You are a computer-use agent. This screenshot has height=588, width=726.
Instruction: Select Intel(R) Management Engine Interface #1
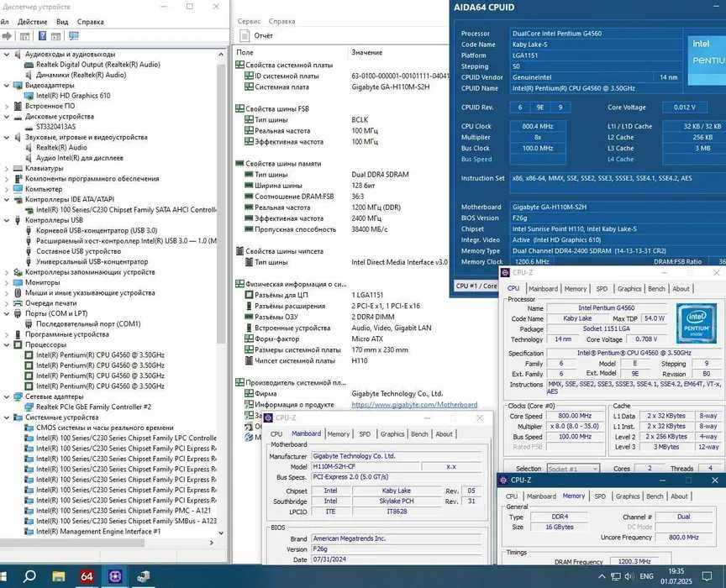(x=98, y=532)
